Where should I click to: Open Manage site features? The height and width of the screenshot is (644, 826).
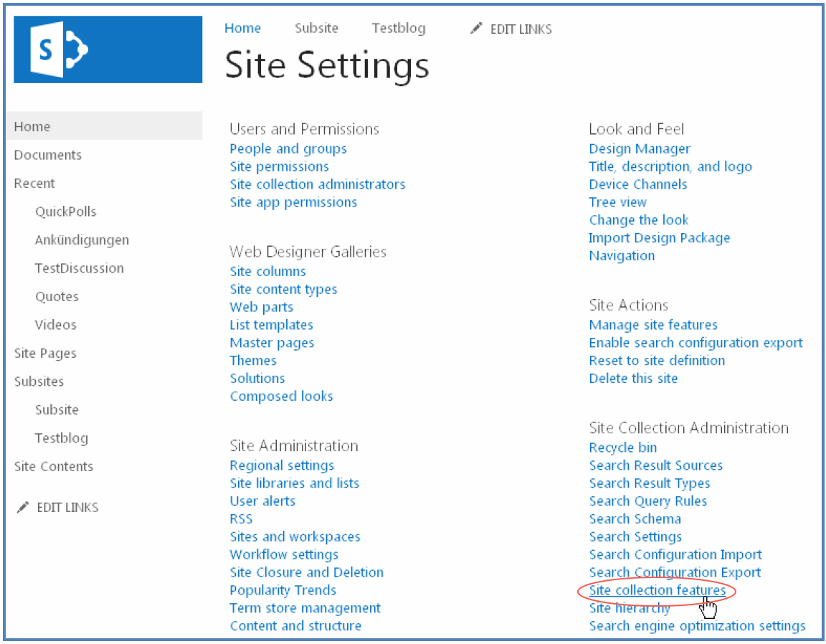[652, 326]
